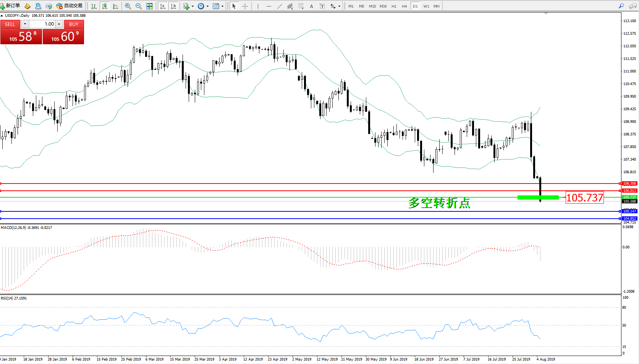The width and height of the screenshot is (639, 364).
Task: Select the horizontal line drawing tool
Action: (x=269, y=6)
